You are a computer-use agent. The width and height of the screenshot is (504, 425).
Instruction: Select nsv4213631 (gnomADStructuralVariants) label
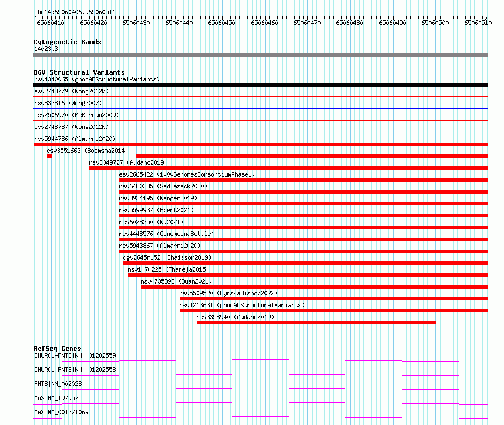coord(242,305)
